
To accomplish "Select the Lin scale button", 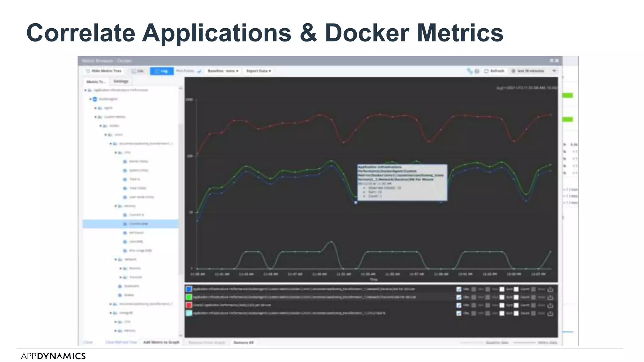I will coord(137,71).
